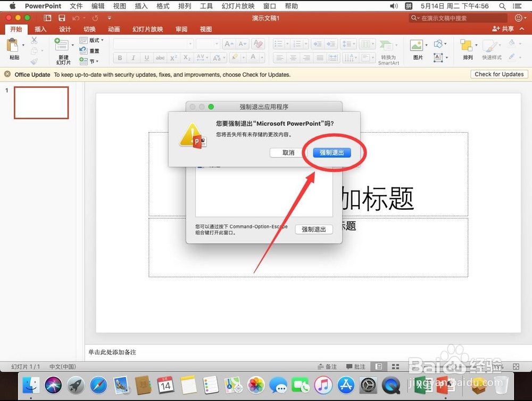Switch to the 插入 ribbon tab
This screenshot has width=532, height=401.
(40, 29)
